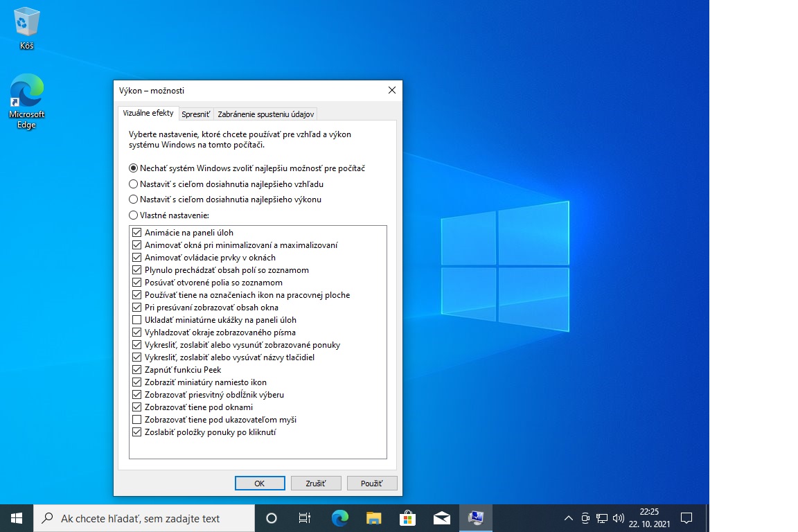Image resolution: width=798 pixels, height=532 pixels.
Task: Open 'Zabránenie spusteniu údajov' tab
Action: coord(266,114)
